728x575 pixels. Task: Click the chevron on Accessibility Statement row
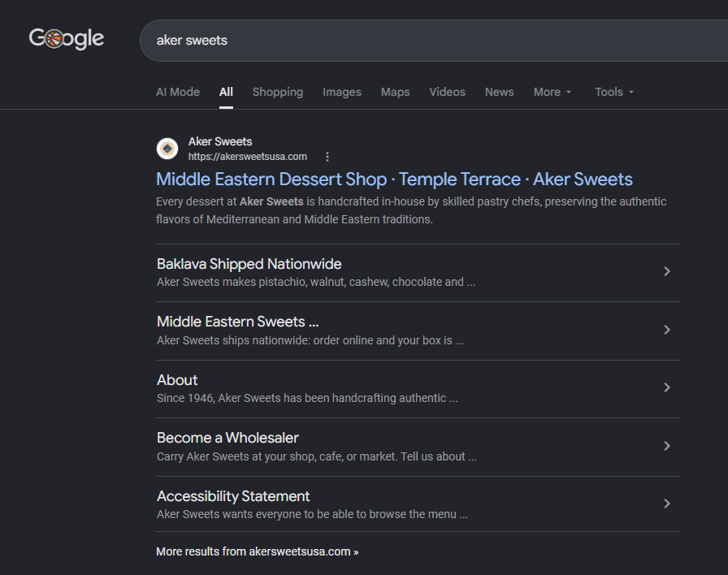[x=667, y=504]
